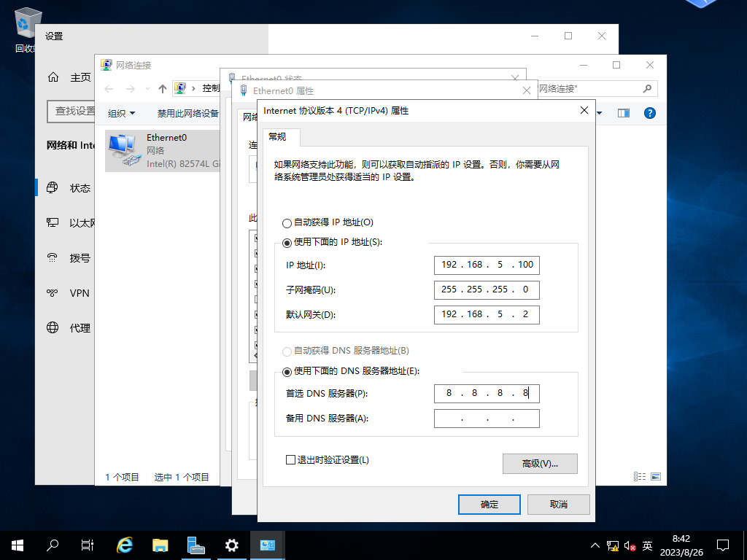Maximize the 网络连接 window
Viewport: 747px width, 560px height.
click(616, 65)
